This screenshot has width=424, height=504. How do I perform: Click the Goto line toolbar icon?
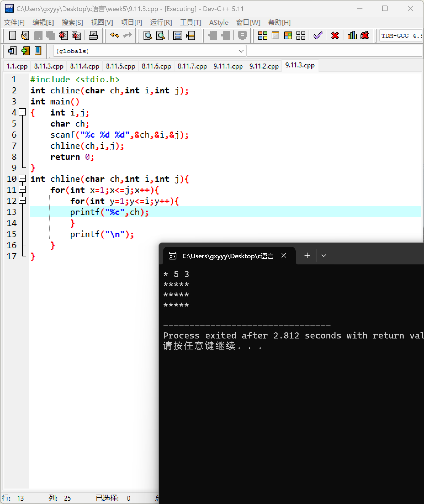[x=190, y=35]
